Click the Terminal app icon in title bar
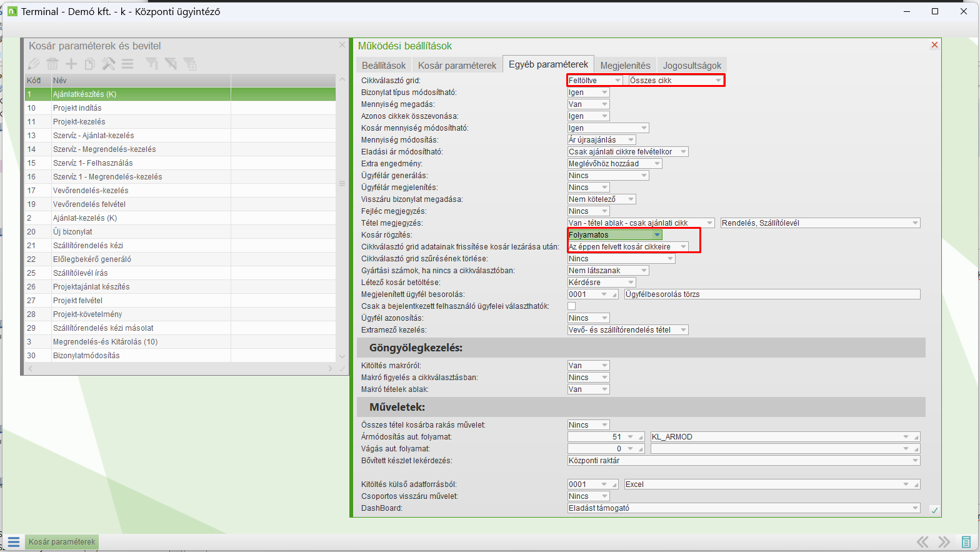Screen dimensions: 980x552 click(12, 11)
